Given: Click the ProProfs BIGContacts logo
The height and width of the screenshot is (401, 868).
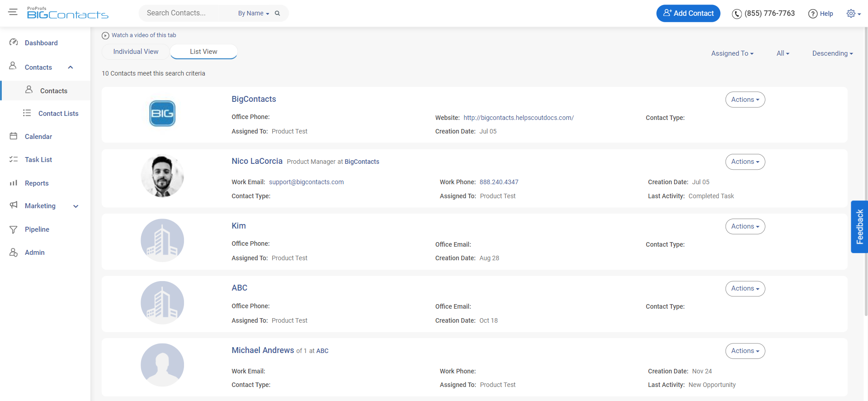Looking at the screenshot, I should [68, 13].
